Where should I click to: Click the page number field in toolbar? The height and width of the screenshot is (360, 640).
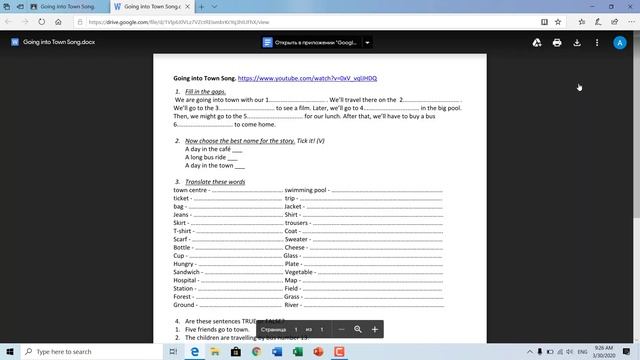coord(296,329)
